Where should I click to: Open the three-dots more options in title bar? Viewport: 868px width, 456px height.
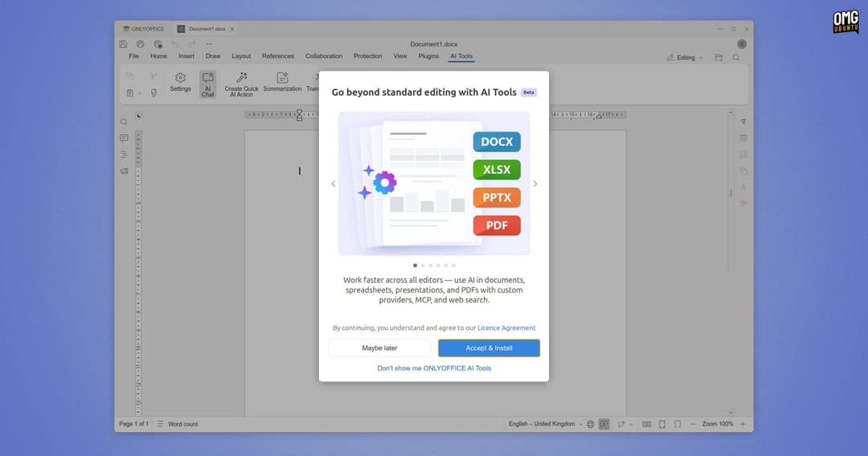pyautogui.click(x=209, y=44)
